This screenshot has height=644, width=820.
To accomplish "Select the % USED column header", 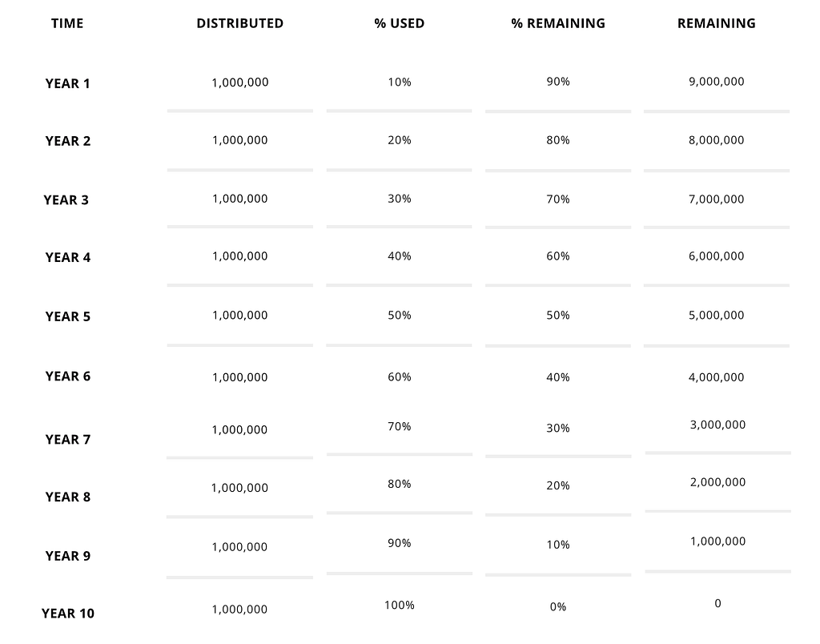I will (x=400, y=23).
